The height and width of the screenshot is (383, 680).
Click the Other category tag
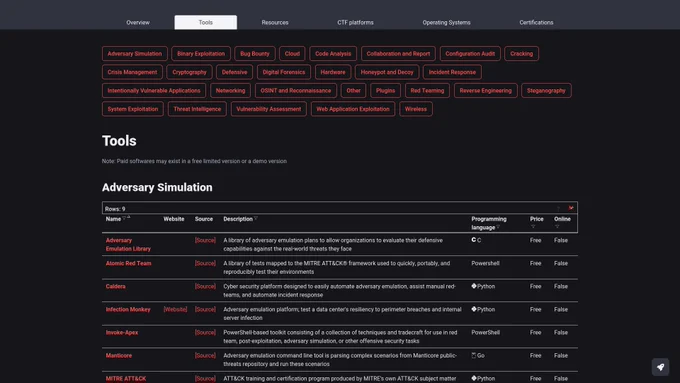[x=353, y=91]
